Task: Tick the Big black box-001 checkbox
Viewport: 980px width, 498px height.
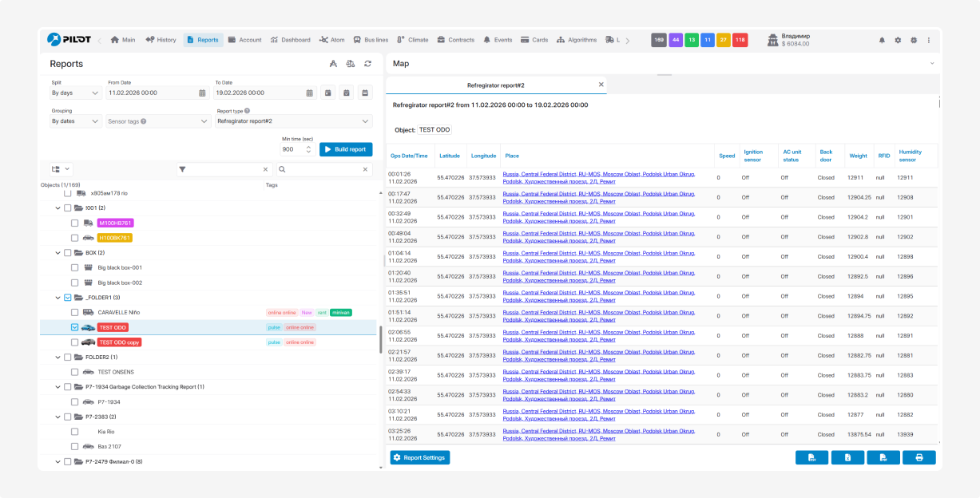Action: [75, 268]
